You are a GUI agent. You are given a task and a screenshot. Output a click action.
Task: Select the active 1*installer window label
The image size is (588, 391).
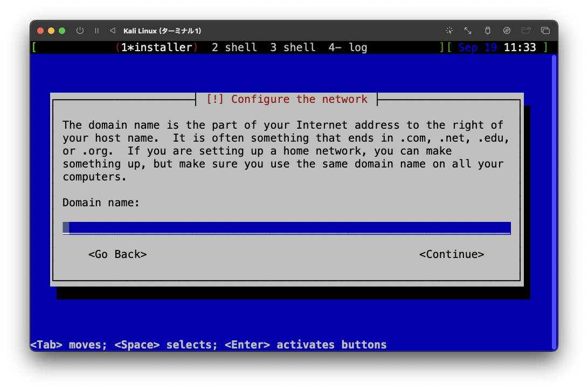pyautogui.click(x=156, y=47)
